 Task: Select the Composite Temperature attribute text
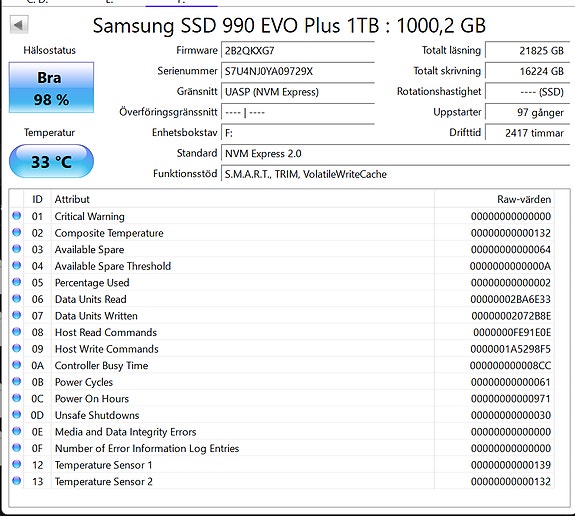pos(109,233)
